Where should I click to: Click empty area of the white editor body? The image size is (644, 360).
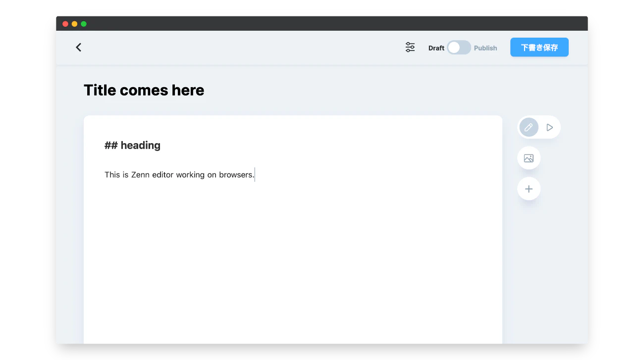293,262
